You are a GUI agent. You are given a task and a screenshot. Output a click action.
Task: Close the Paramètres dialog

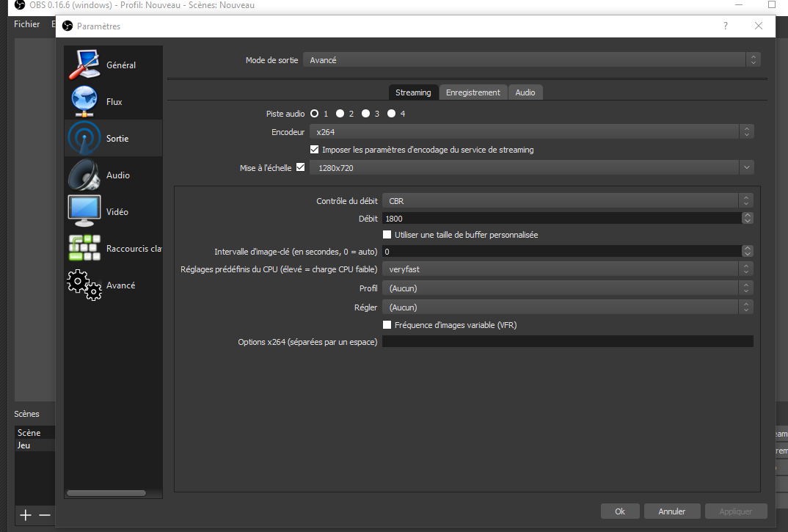(759, 26)
